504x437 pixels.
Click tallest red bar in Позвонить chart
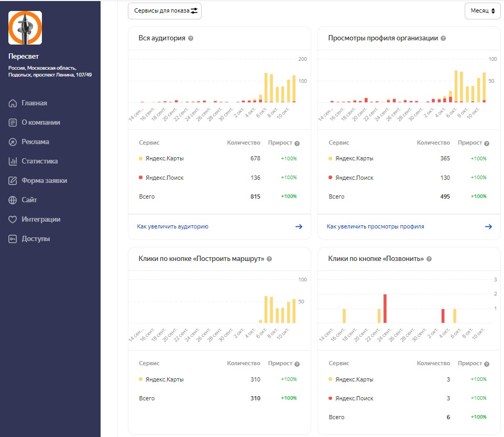click(x=385, y=309)
